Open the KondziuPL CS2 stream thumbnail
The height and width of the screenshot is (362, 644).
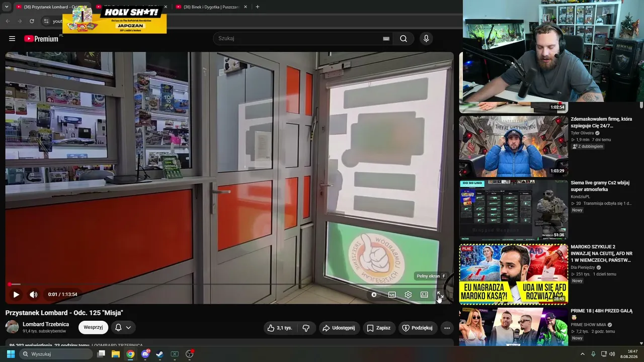click(x=514, y=210)
